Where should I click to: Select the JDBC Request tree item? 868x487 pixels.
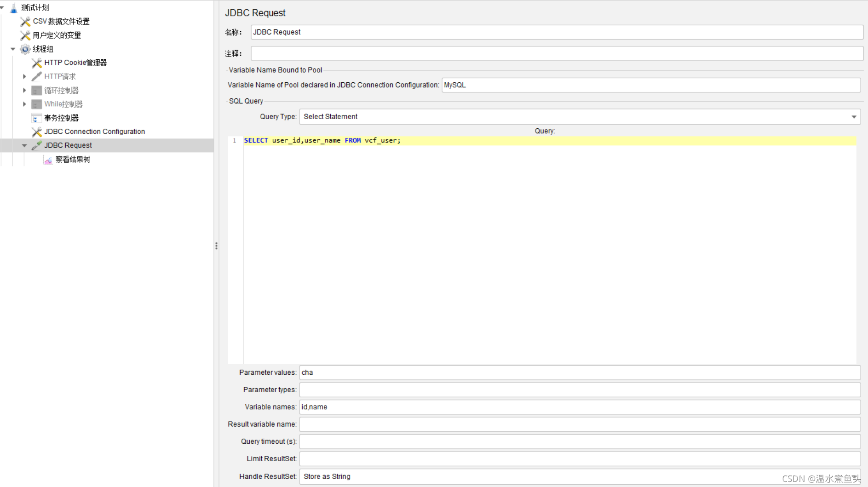68,145
